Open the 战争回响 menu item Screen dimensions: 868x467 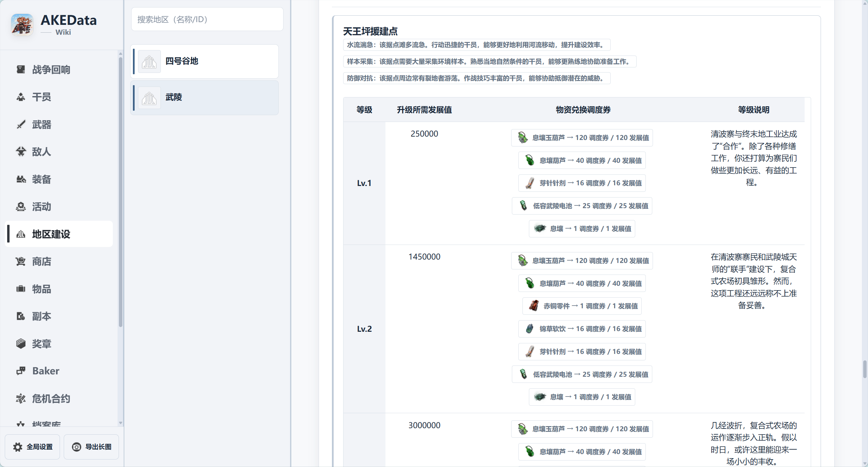(x=59, y=69)
